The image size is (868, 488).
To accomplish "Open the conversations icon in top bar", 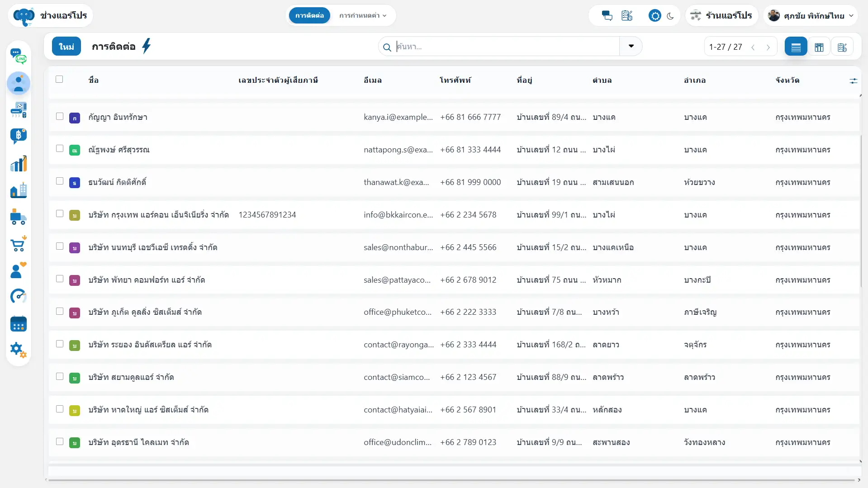I will [607, 16].
